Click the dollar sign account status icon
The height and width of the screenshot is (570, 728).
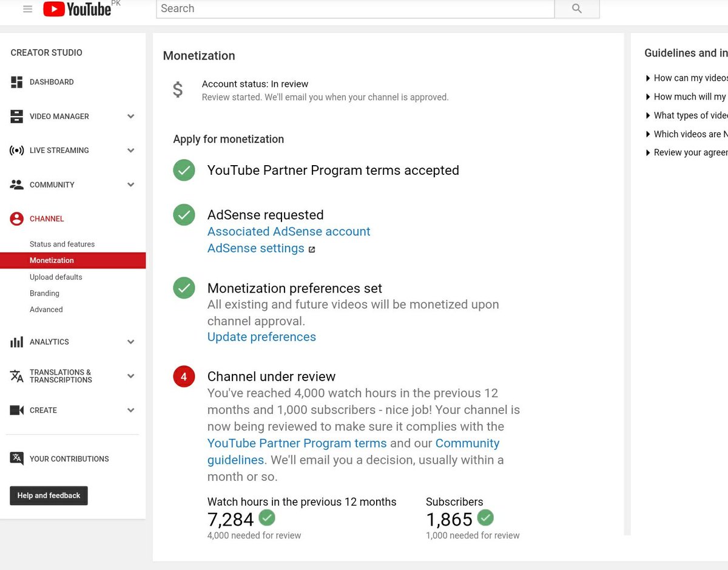pos(178,90)
